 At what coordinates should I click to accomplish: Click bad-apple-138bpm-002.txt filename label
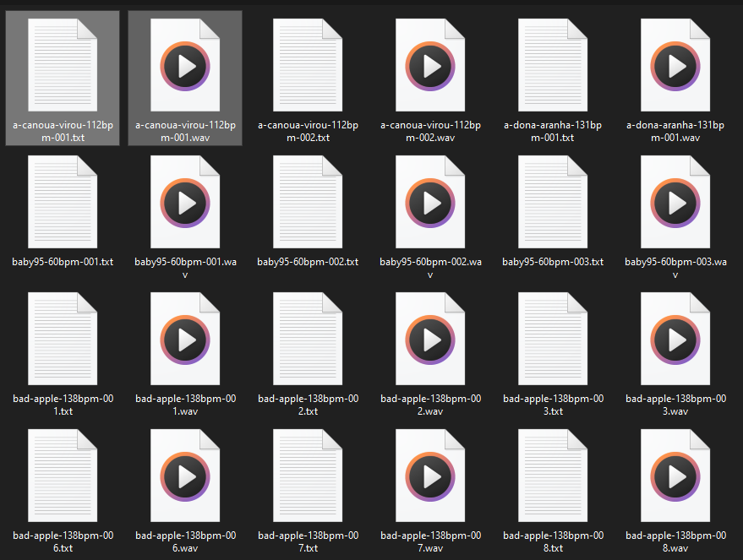pos(308,405)
